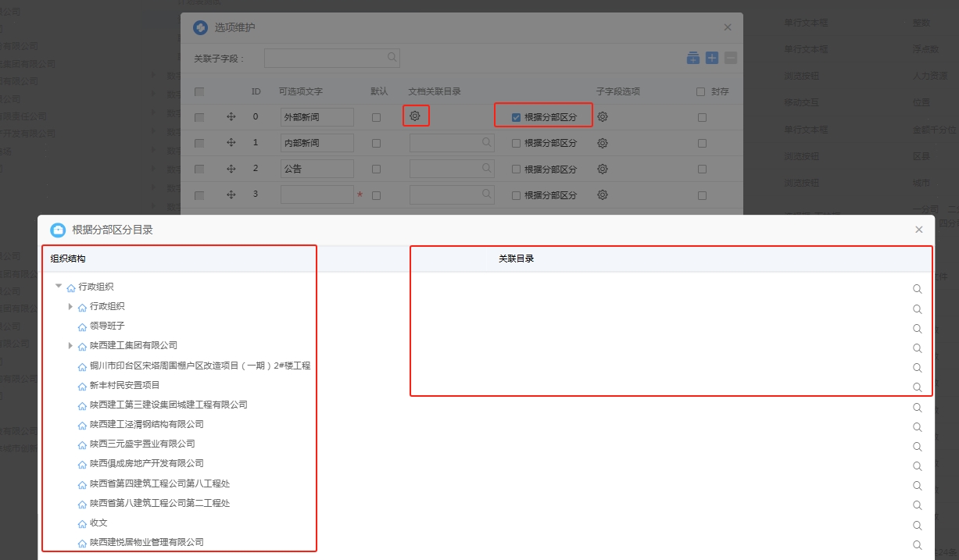Click the insert-row icon left of plus
Image resolution: width=959 pixels, height=560 pixels.
pos(692,58)
